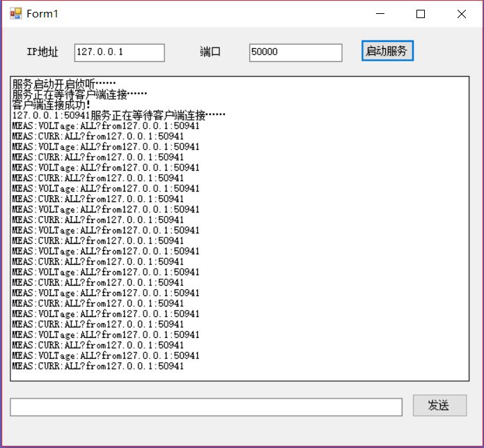Click the 端口 label
This screenshot has width=484, height=448.
pos(210,52)
